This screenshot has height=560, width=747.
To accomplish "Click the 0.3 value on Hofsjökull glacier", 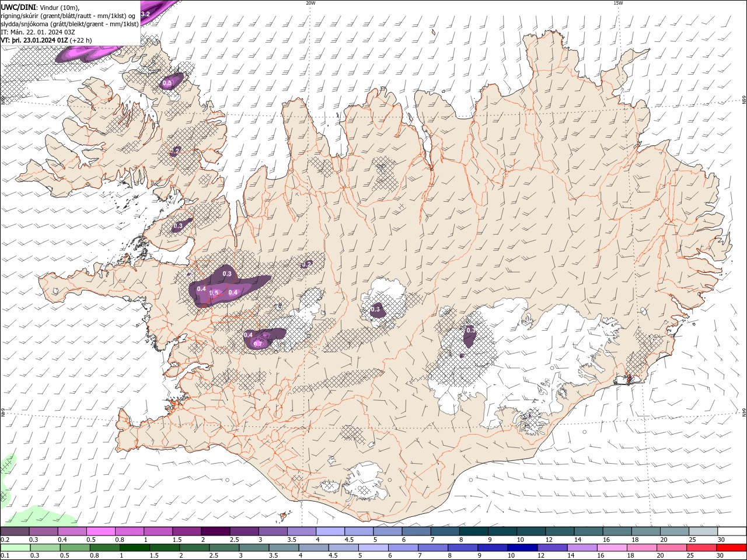I will 375,309.
